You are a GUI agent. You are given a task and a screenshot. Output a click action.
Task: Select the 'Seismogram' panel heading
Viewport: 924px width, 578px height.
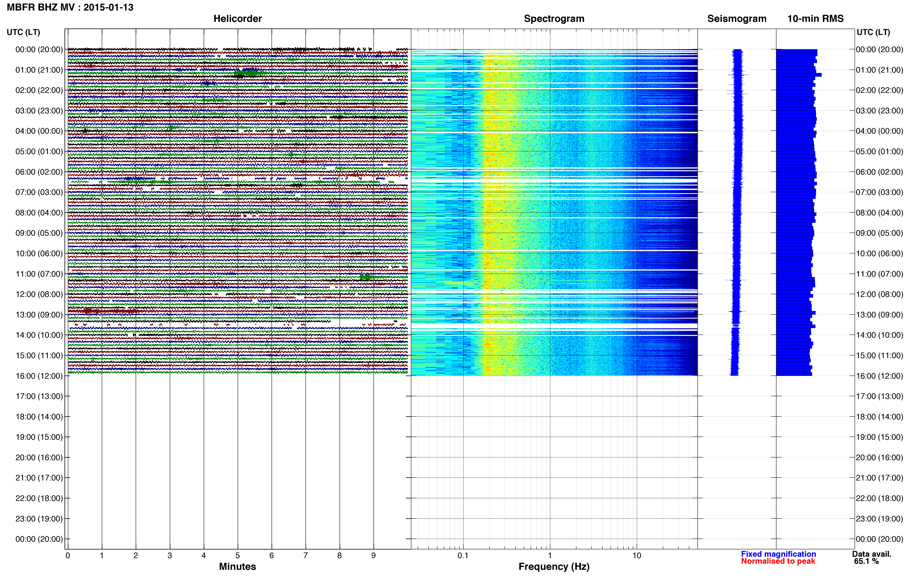737,19
